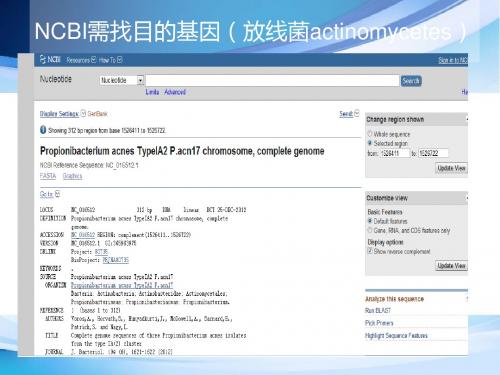500x375 pixels.
Task: Click Update View in Customize view panel
Action: [x=451, y=266]
